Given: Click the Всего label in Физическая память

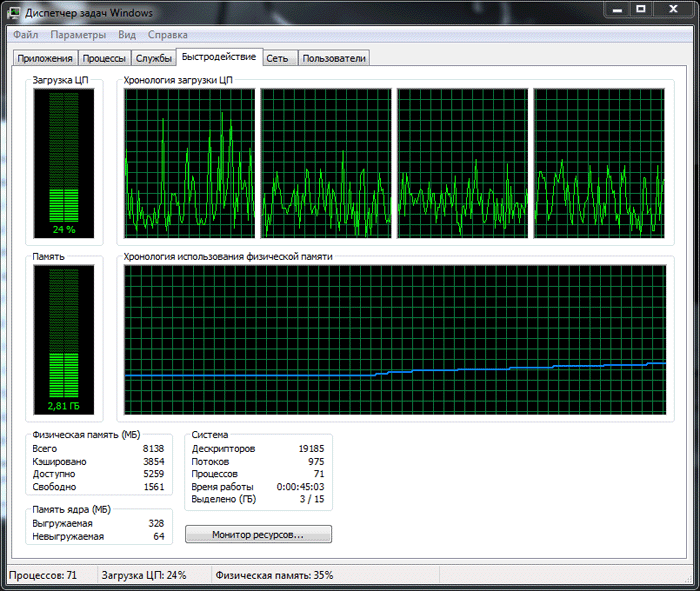Looking at the screenshot, I should [45, 449].
